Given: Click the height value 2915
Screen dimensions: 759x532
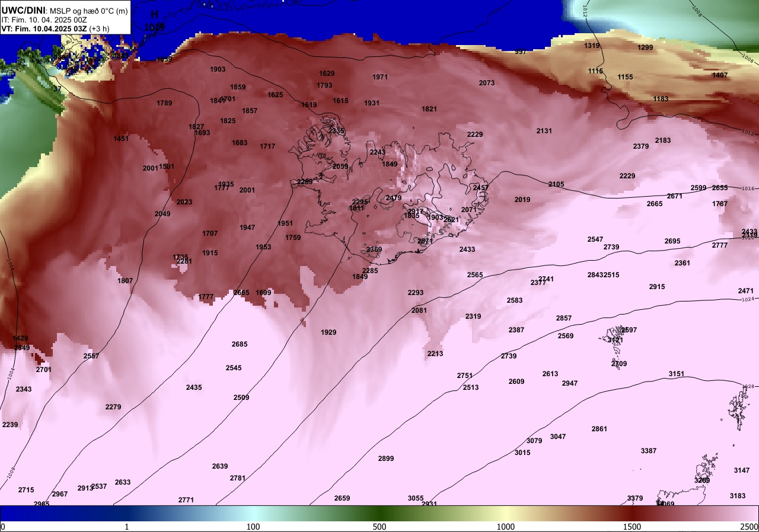Looking at the screenshot, I should [x=657, y=287].
